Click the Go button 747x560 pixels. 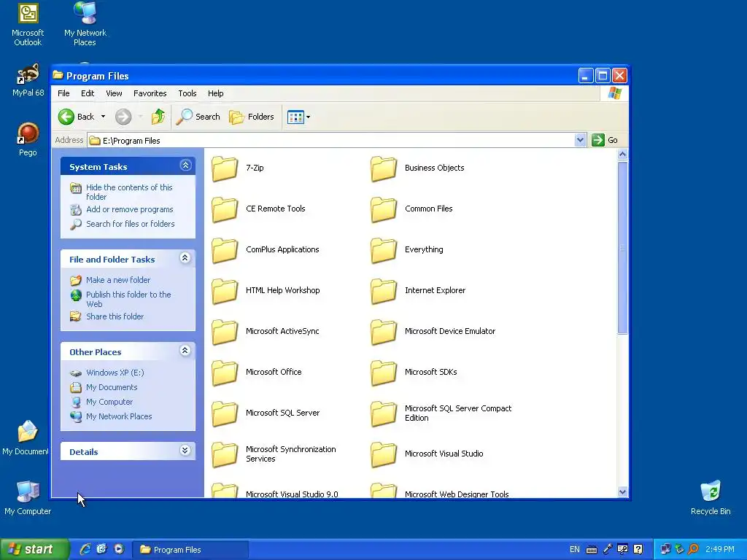[605, 140]
